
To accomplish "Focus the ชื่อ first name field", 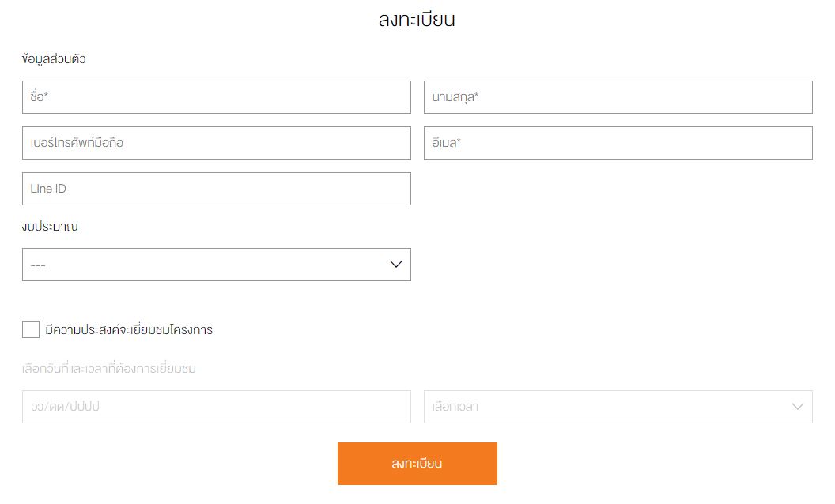I will [x=217, y=97].
